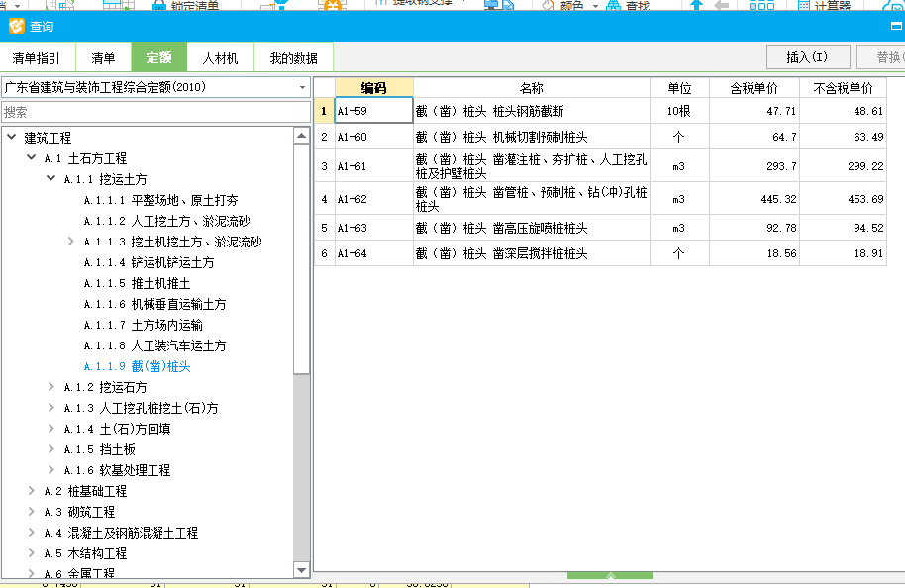905x588 pixels.
Task: Select code cell A1-60
Action: click(x=373, y=137)
